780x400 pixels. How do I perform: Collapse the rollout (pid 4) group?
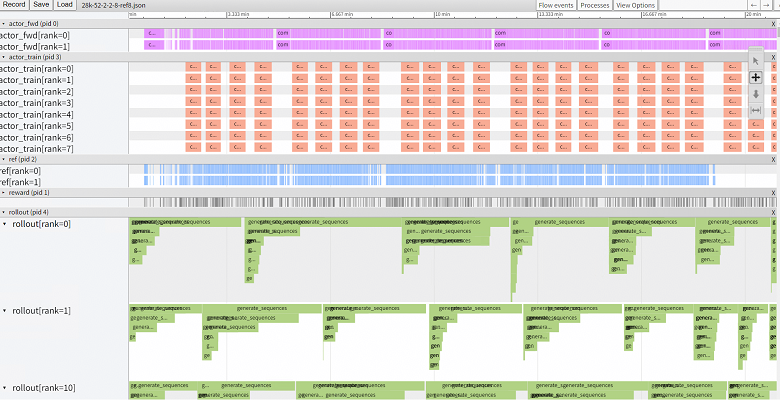(4, 212)
